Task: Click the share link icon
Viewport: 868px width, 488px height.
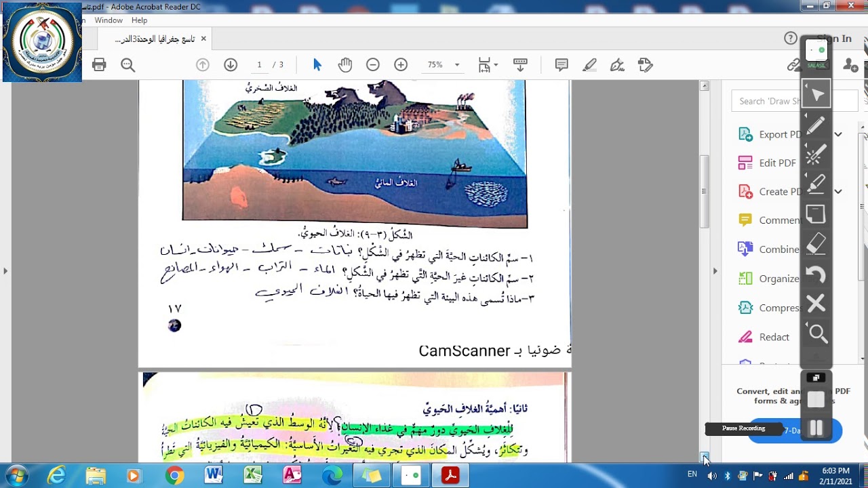Action: click(x=793, y=65)
